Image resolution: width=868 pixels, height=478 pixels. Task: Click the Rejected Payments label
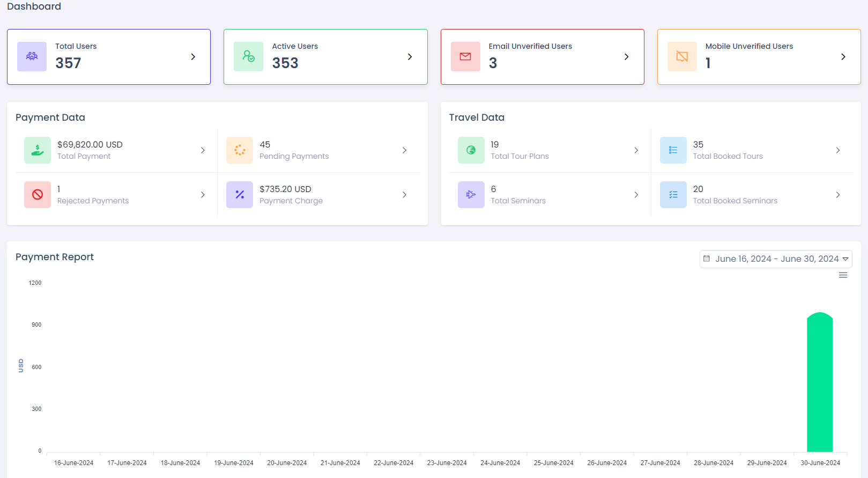tap(93, 201)
